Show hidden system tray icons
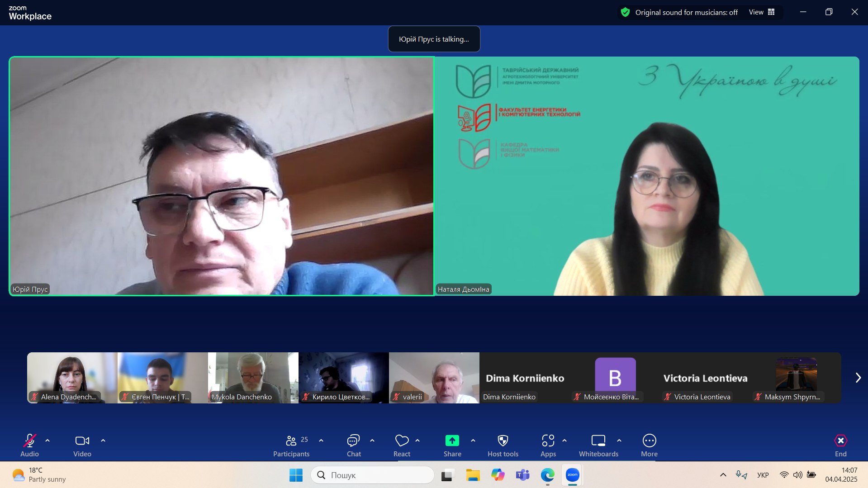The width and height of the screenshot is (868, 488). pyautogui.click(x=723, y=475)
